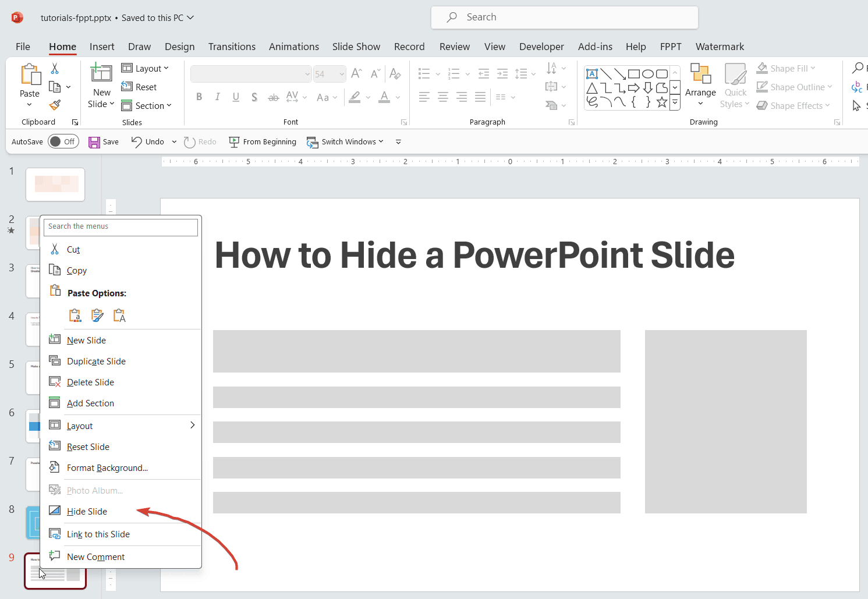Start slideshow with From Beginning icon

pos(263,141)
